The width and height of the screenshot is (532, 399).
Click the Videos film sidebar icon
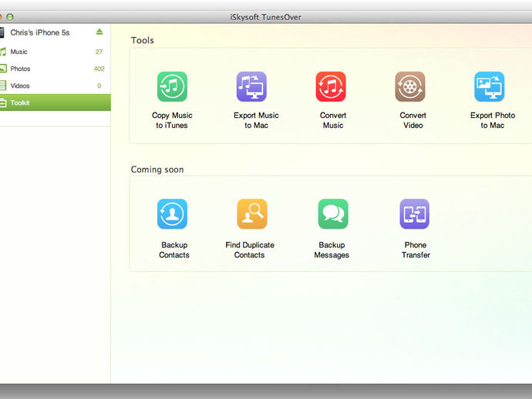(3, 85)
